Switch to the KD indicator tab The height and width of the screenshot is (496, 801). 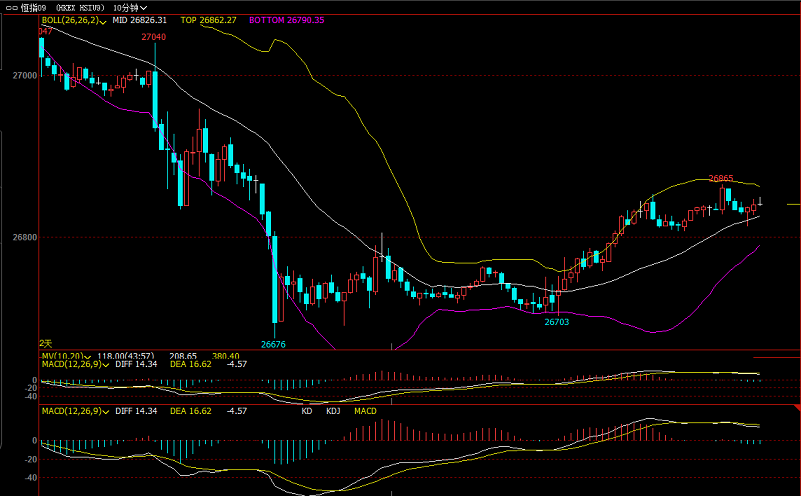[x=307, y=411]
